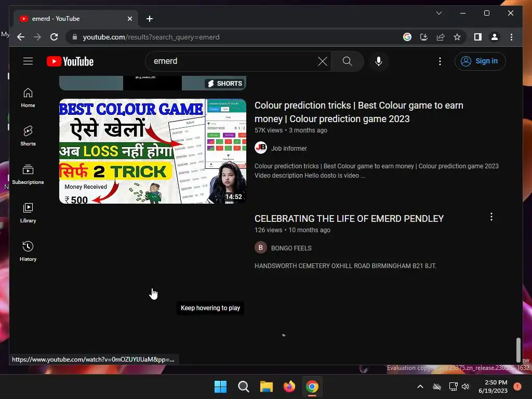This screenshot has height=399, width=532.
Task: Open the Chrome three-dot menu
Action: point(511,37)
